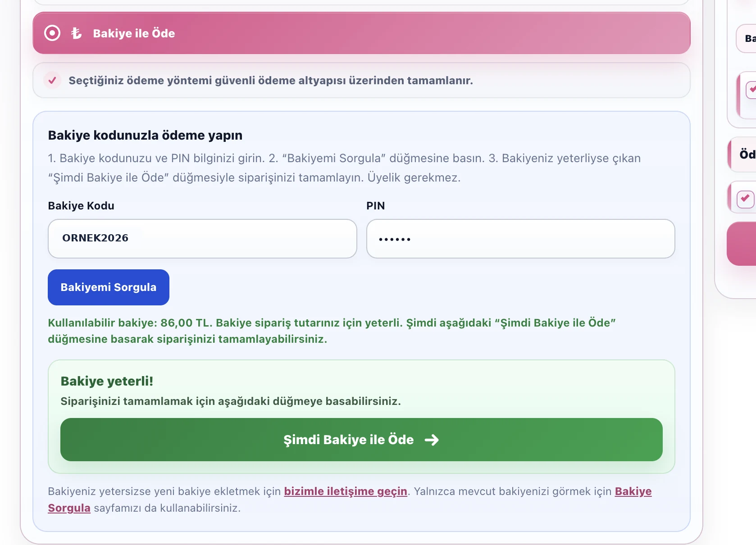
Task: Focus the PIN password field
Action: pyautogui.click(x=520, y=238)
